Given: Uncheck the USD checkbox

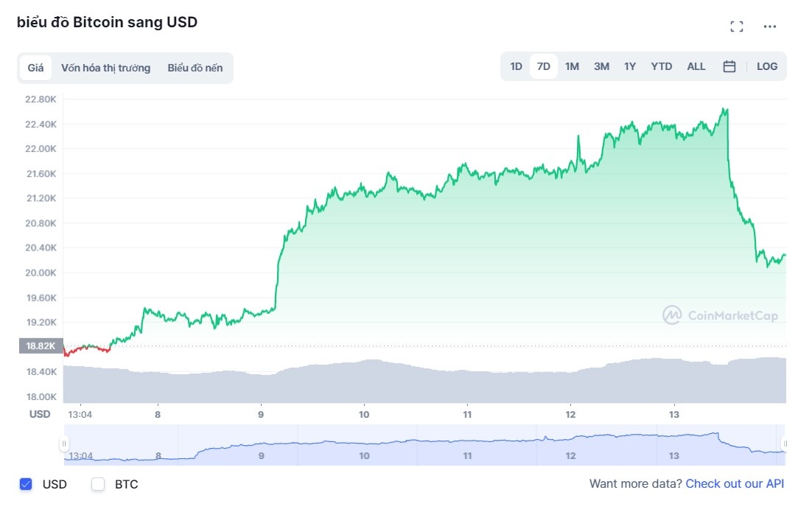Looking at the screenshot, I should 27,484.
